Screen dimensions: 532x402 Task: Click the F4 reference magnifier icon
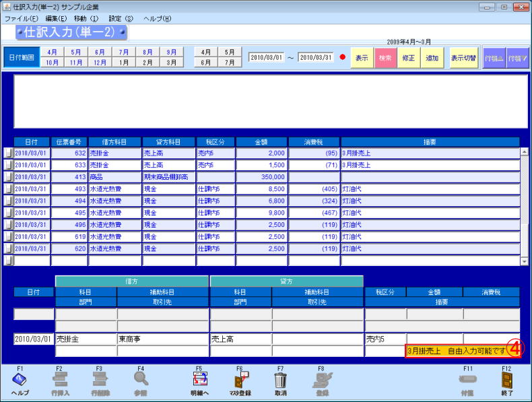point(141,379)
